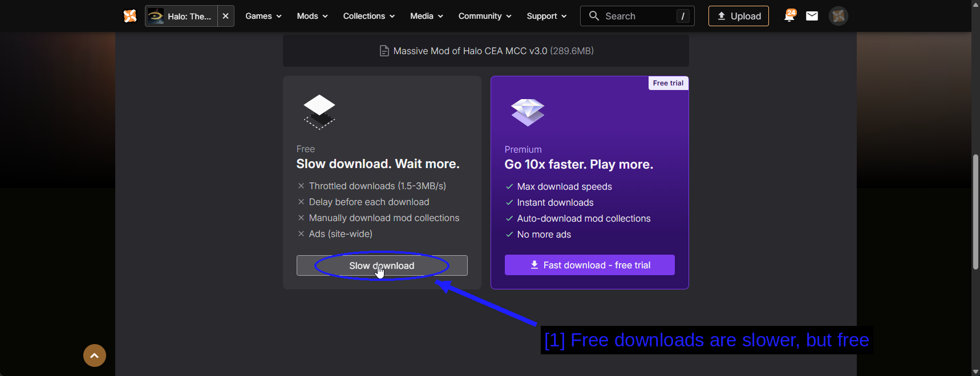Select 'Instant downloads' text
Viewport: 980px width, 376px height.
[555, 202]
